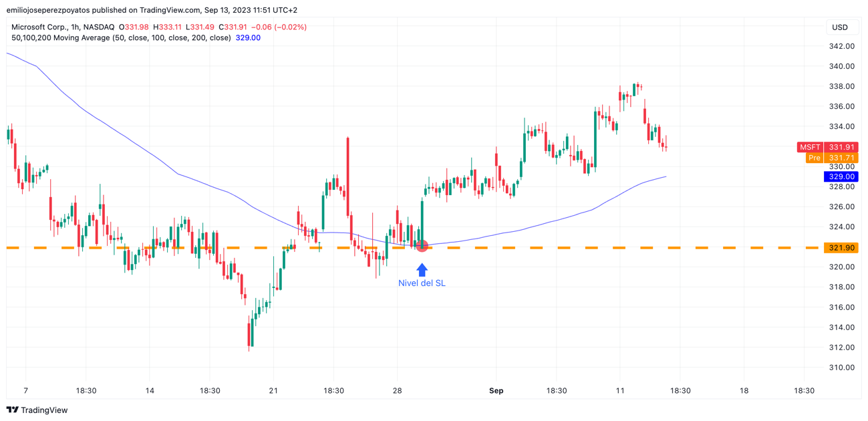Viewport: 868px width, 421px height.
Task: Click the Microsoft Corp. symbol title
Action: 39,27
